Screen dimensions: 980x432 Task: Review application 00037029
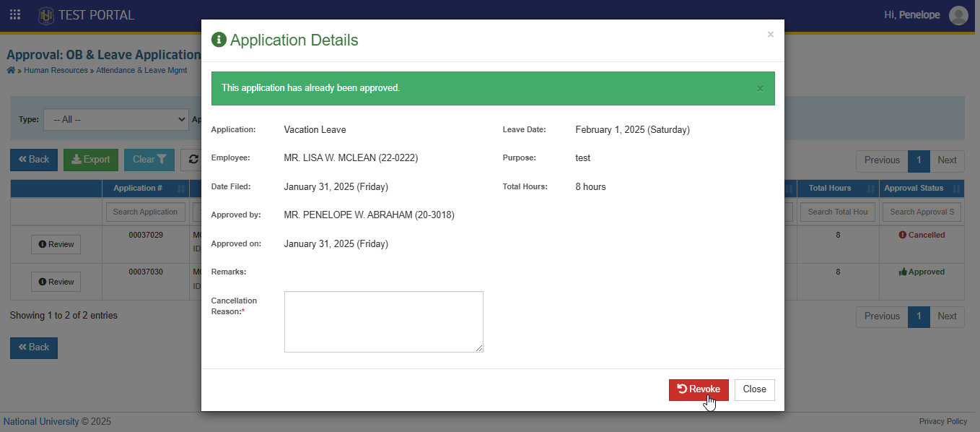coord(56,244)
